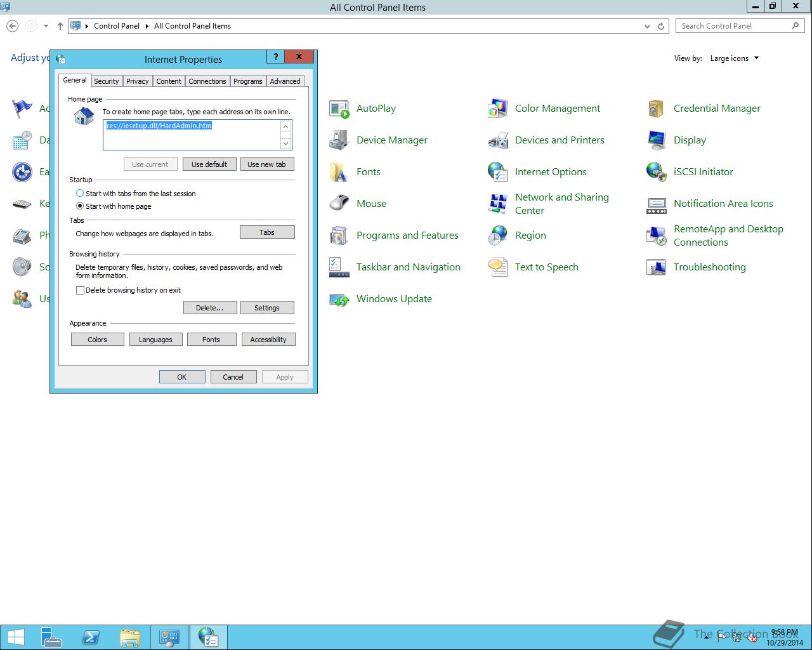Click the Colors appearance button
812x650 pixels.
[97, 340]
